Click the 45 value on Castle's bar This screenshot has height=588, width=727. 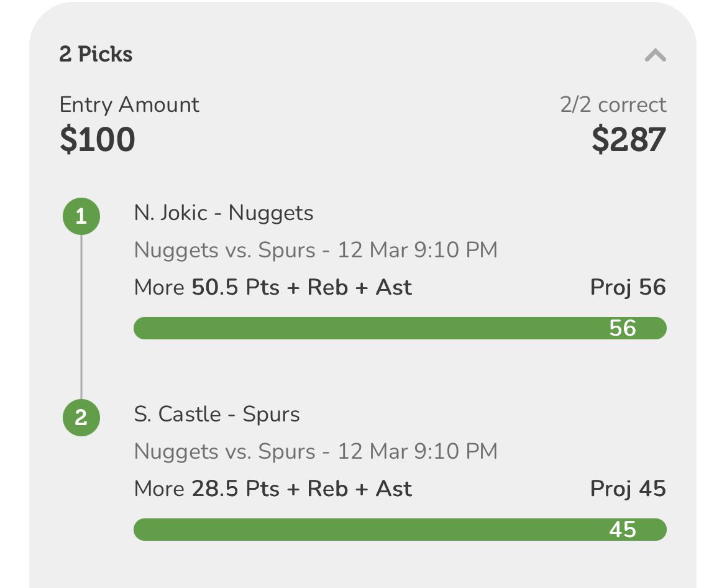tap(623, 529)
